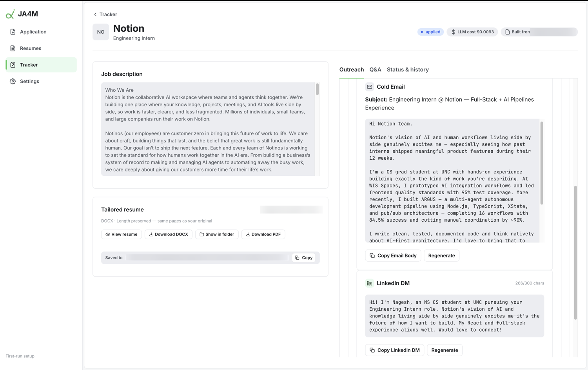Screen dimensions: 588x370
Task: Select the Tracker sidebar item
Action: pos(41,65)
